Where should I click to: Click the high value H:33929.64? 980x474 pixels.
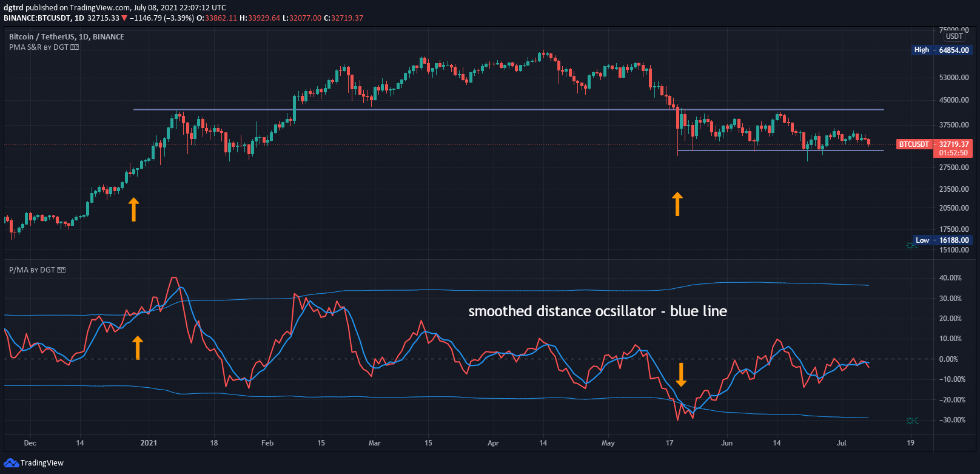[x=260, y=18]
